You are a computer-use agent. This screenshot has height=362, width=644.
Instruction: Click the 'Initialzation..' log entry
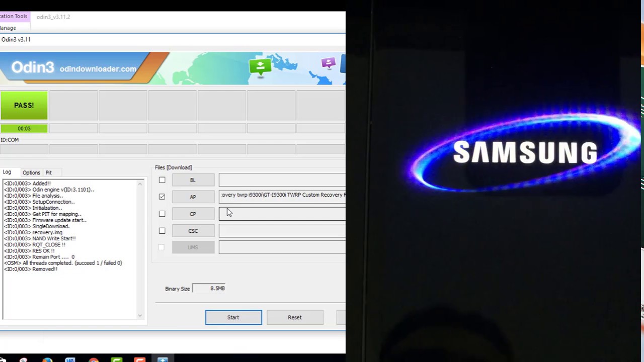point(33,208)
